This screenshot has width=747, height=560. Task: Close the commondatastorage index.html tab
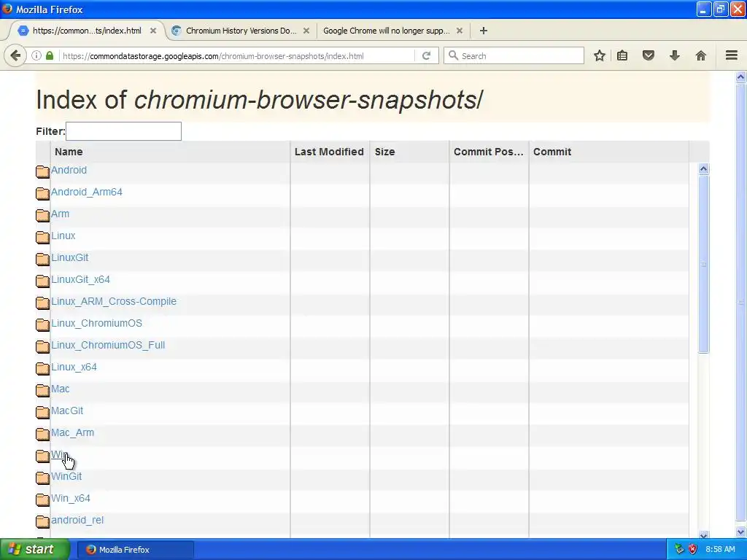point(153,31)
